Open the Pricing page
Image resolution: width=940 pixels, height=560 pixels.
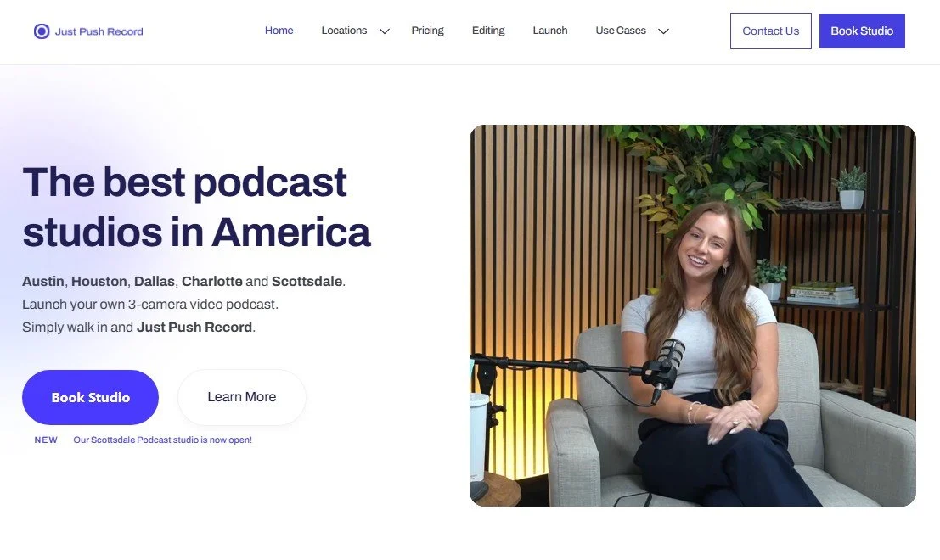(x=427, y=31)
